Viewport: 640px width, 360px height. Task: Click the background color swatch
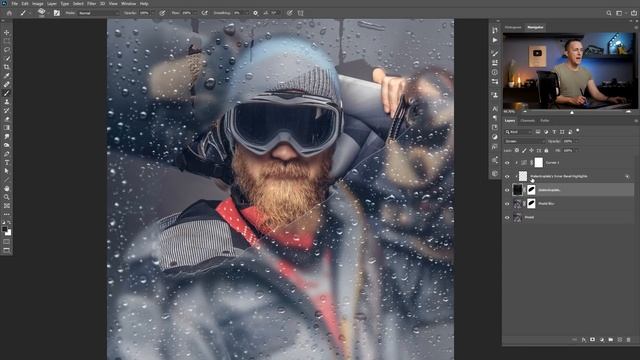click(x=8, y=233)
